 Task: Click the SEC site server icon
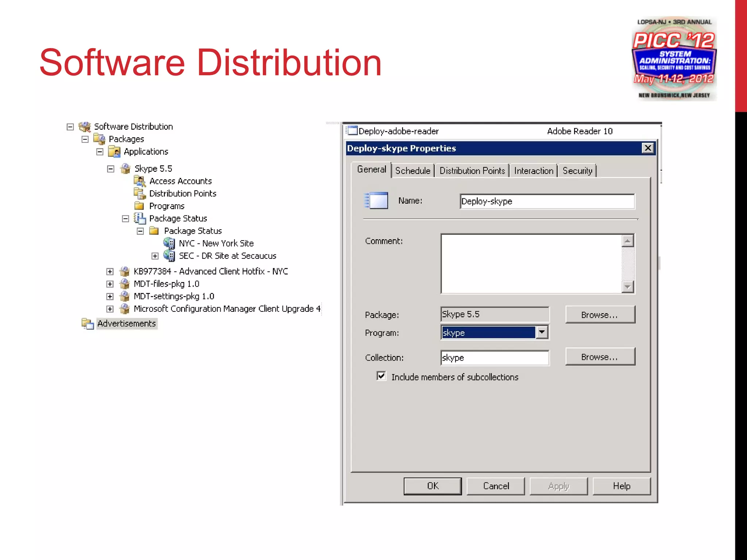coord(169,255)
